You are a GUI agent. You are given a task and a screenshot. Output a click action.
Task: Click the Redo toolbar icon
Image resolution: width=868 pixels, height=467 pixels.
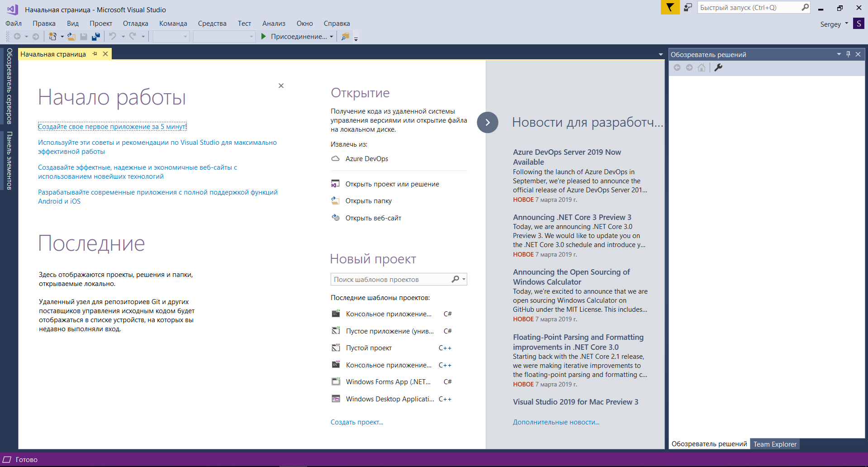tap(133, 36)
